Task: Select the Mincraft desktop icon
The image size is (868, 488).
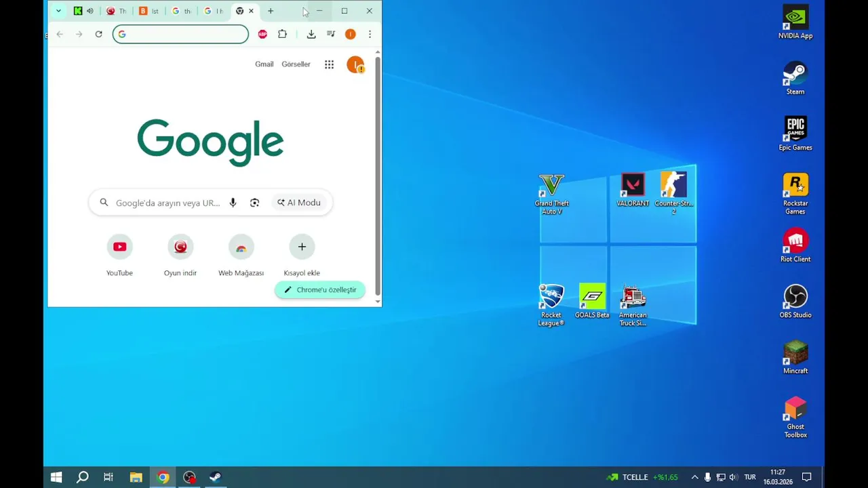Action: point(795,358)
